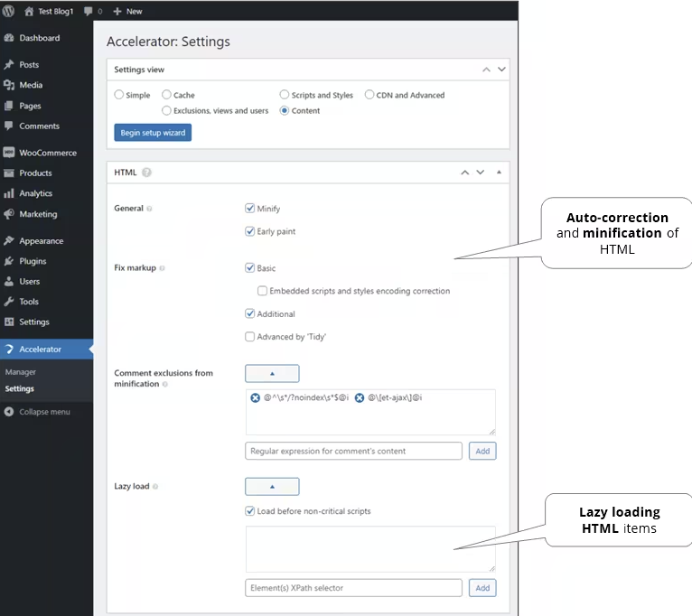Click the Appearance paintbrush icon
The height and width of the screenshot is (616, 692).
[9, 241]
